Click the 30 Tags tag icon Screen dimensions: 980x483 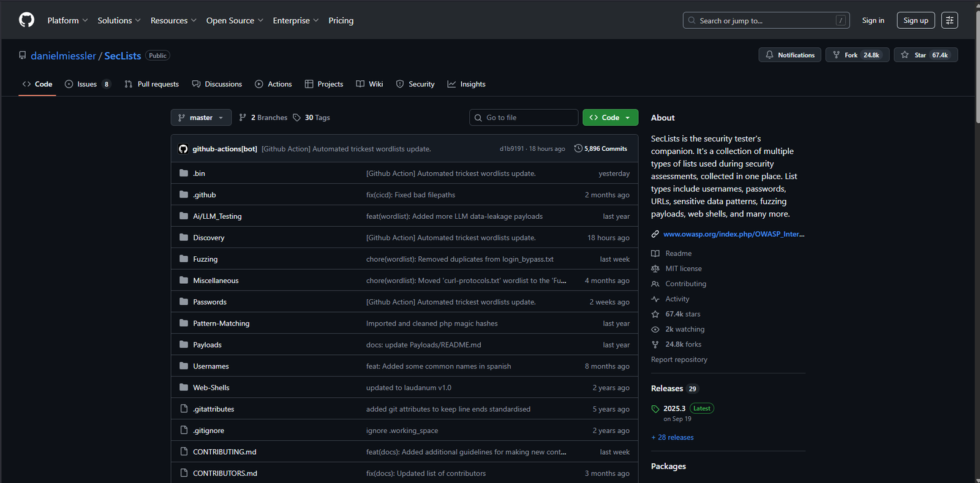pos(297,118)
